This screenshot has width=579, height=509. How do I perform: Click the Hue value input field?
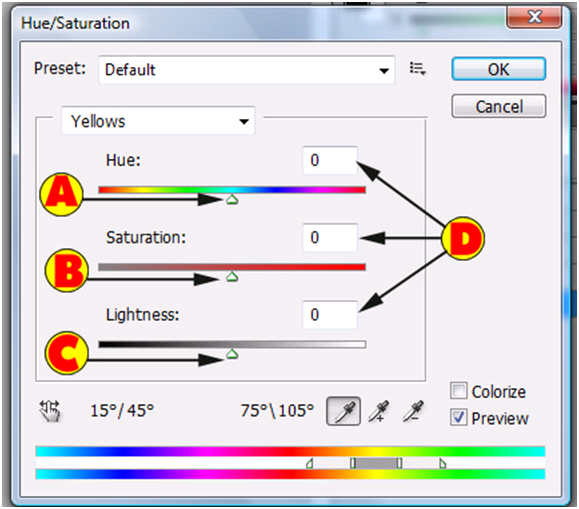point(330,160)
